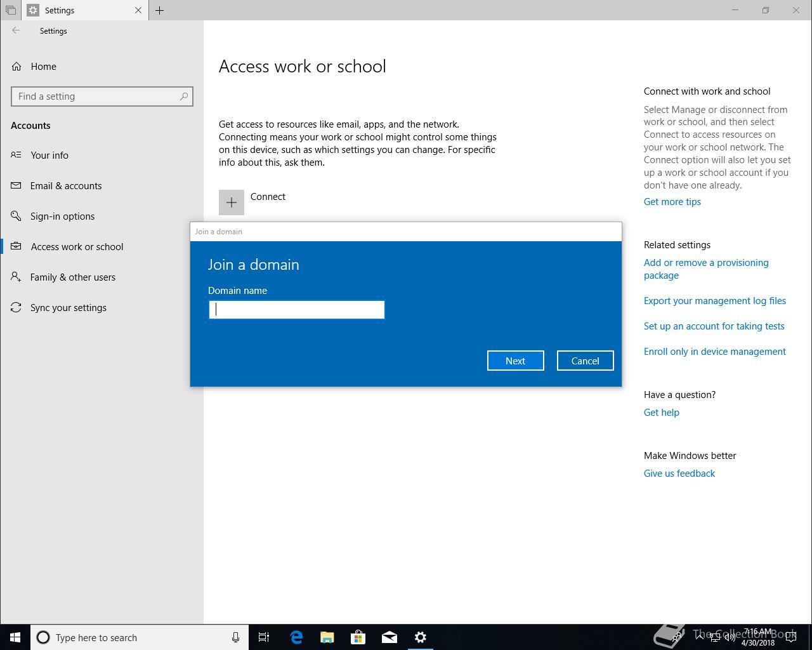The width and height of the screenshot is (812, 650).
Task: Close the Settings tab
Action: pos(138,10)
